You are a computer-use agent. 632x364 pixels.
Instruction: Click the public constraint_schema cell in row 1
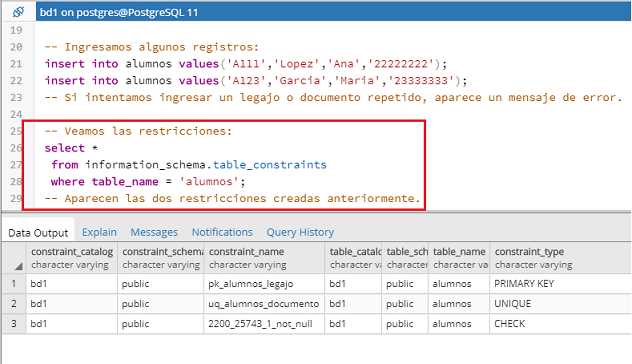pyautogui.click(x=161, y=284)
